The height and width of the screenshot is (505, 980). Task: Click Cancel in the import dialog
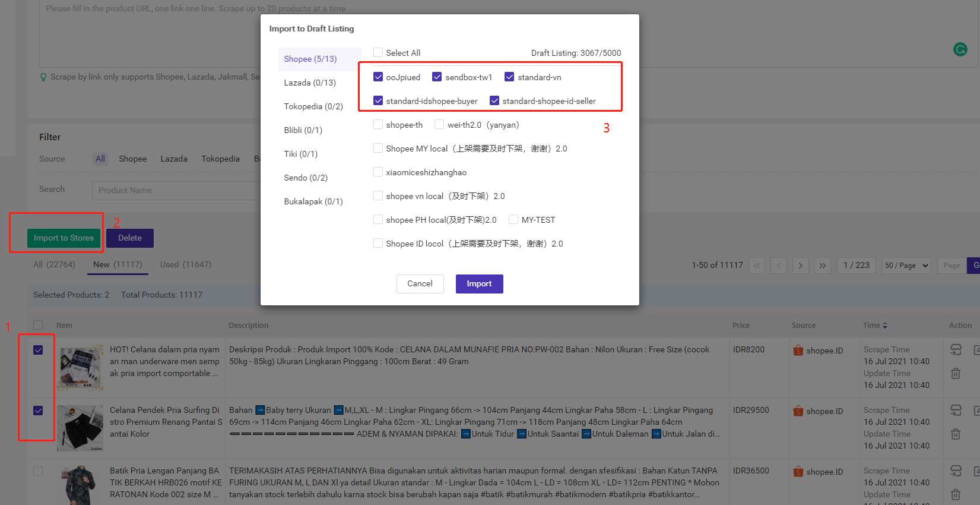(420, 284)
